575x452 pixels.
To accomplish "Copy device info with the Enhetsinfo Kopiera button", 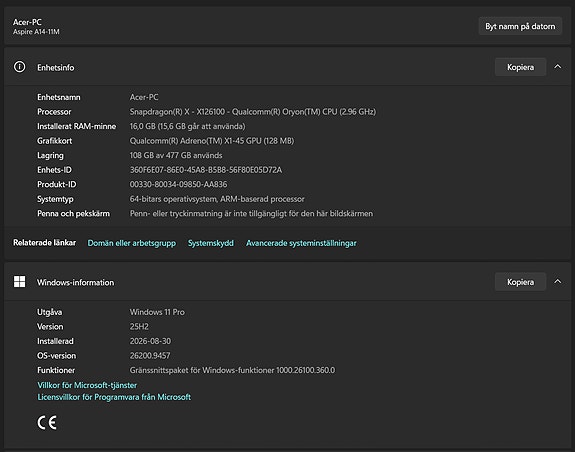I will pyautogui.click(x=520, y=67).
